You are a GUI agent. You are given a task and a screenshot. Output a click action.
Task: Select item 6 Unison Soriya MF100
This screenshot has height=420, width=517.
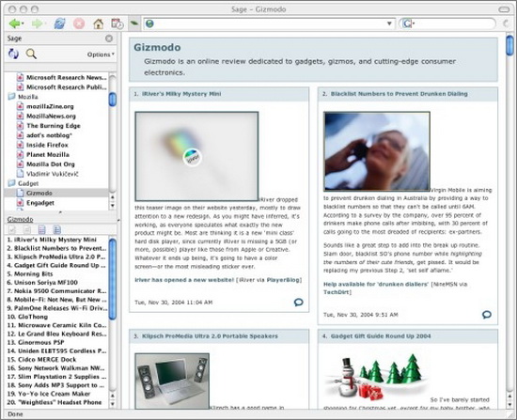point(42,283)
